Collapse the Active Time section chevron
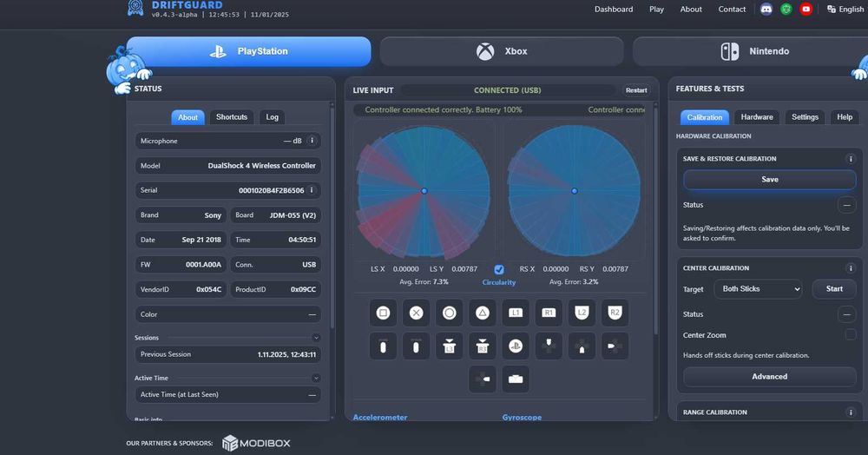This screenshot has width=868, height=455. [316, 378]
